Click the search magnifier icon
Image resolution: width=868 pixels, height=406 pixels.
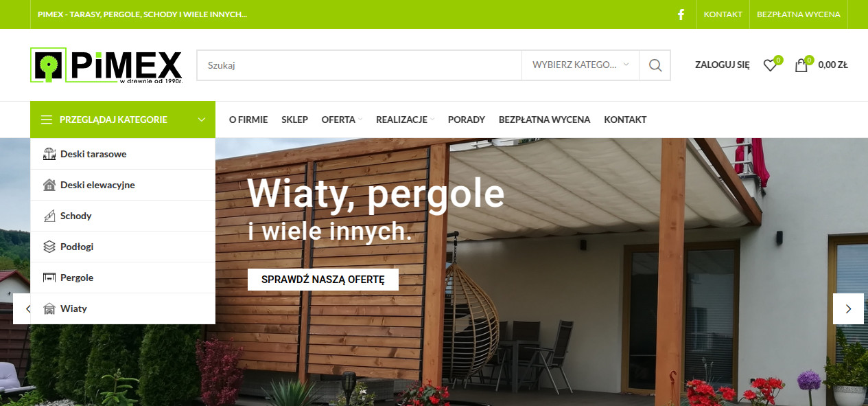coord(655,65)
